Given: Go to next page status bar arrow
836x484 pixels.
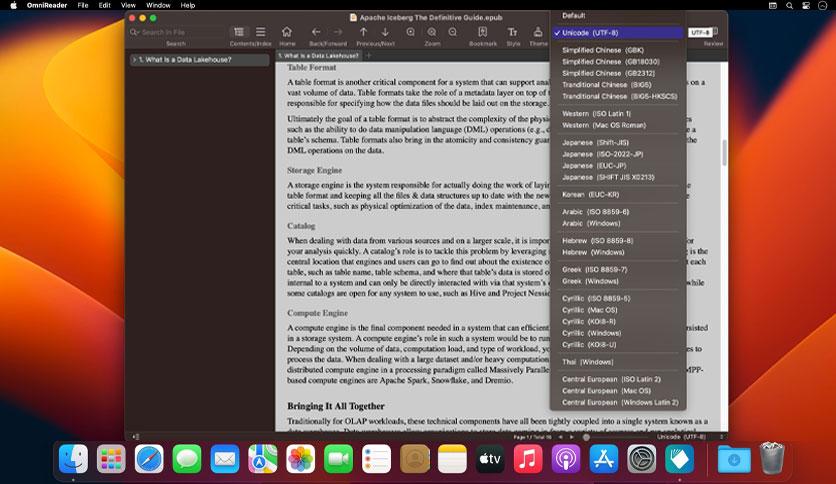Looking at the screenshot, I should pyautogui.click(x=572, y=437).
